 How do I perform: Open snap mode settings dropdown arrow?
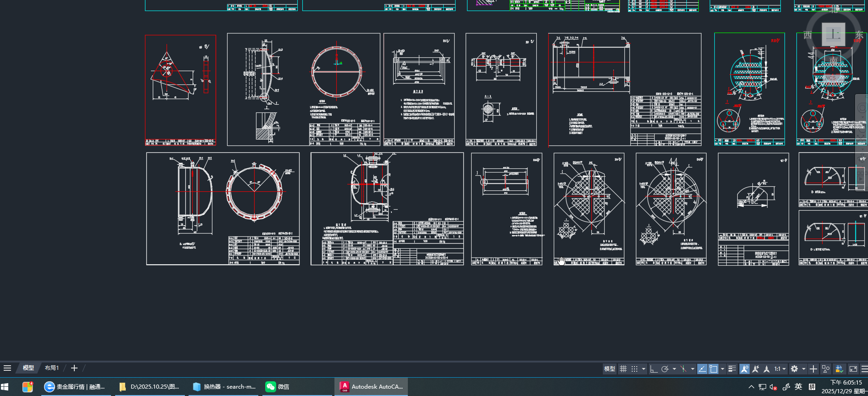644,369
